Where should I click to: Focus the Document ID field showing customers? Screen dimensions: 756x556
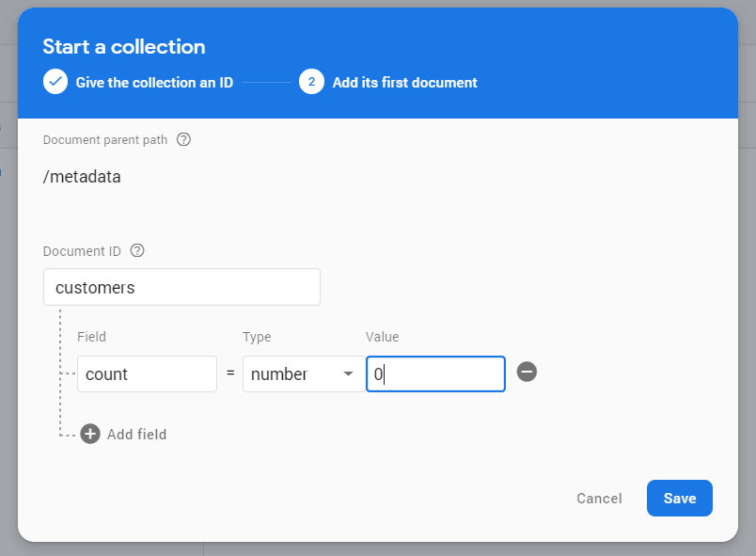181,287
